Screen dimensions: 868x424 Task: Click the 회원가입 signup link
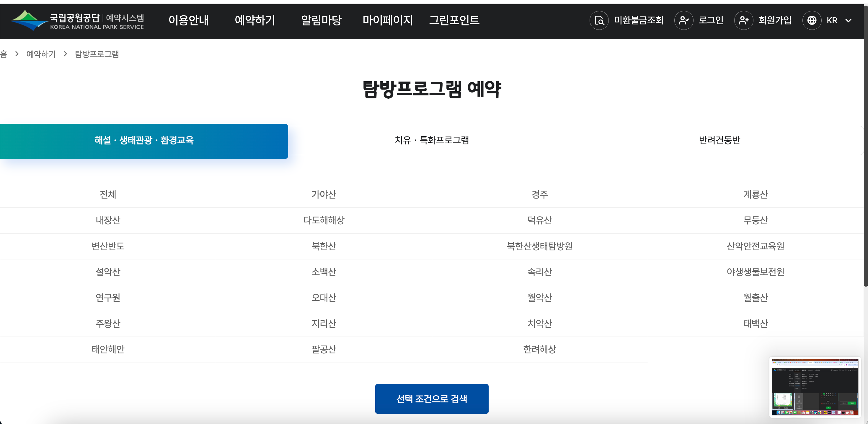pos(775,20)
